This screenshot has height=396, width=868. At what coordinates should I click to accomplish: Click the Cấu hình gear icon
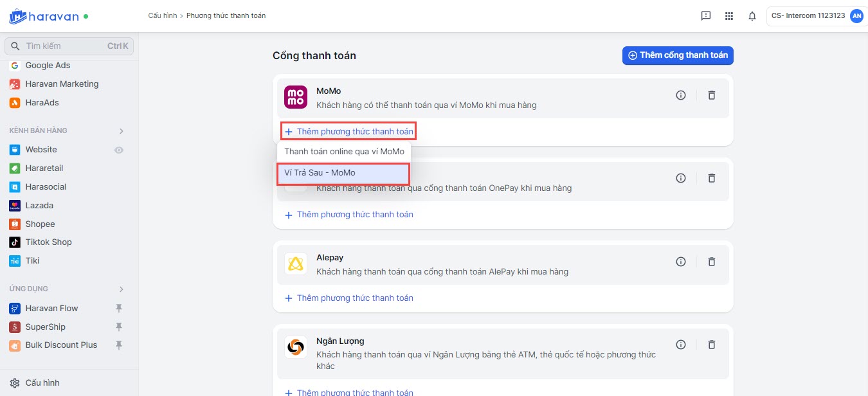15,383
